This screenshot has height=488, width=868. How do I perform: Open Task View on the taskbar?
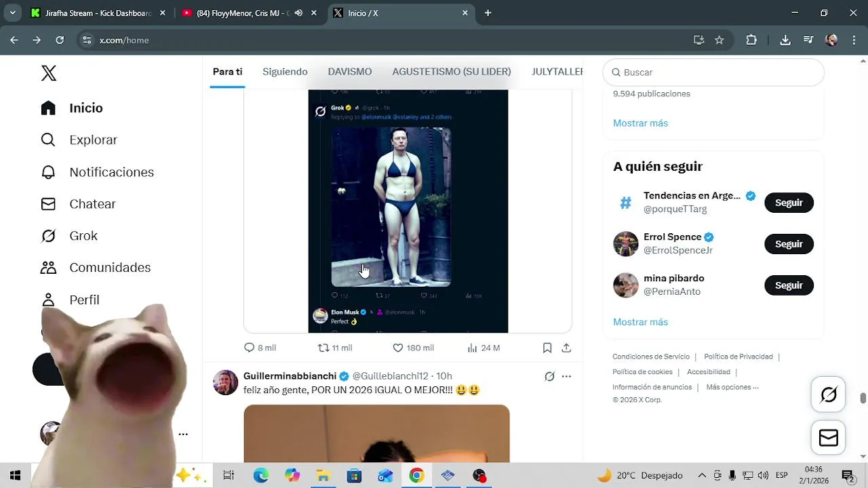(229, 476)
